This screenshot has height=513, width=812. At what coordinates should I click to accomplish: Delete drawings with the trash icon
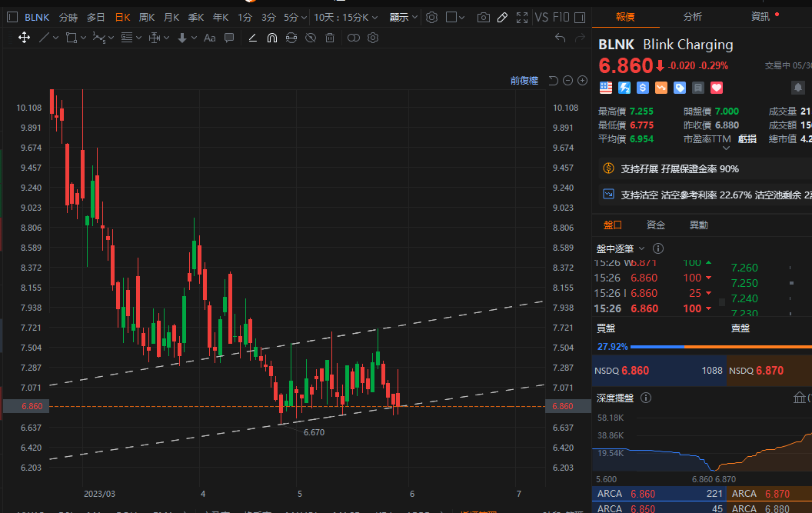point(330,38)
